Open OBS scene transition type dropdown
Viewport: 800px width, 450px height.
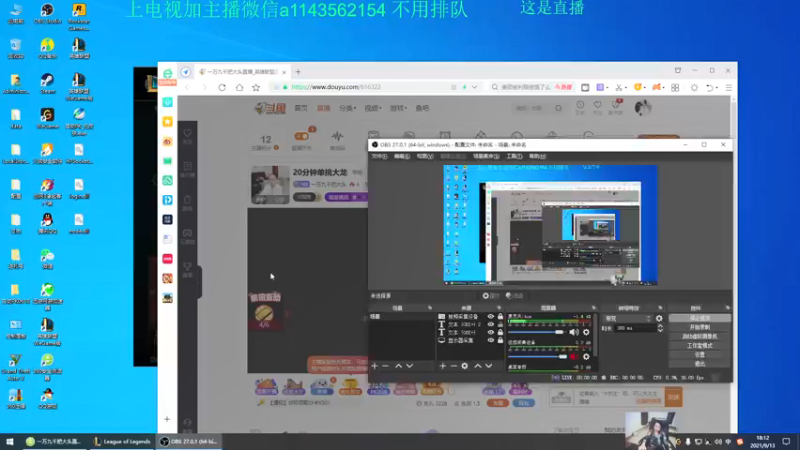click(628, 318)
